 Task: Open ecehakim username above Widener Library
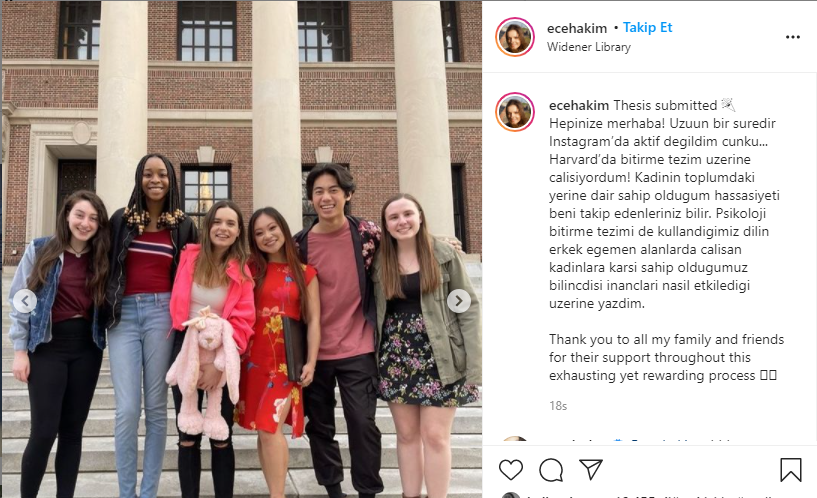(x=577, y=28)
